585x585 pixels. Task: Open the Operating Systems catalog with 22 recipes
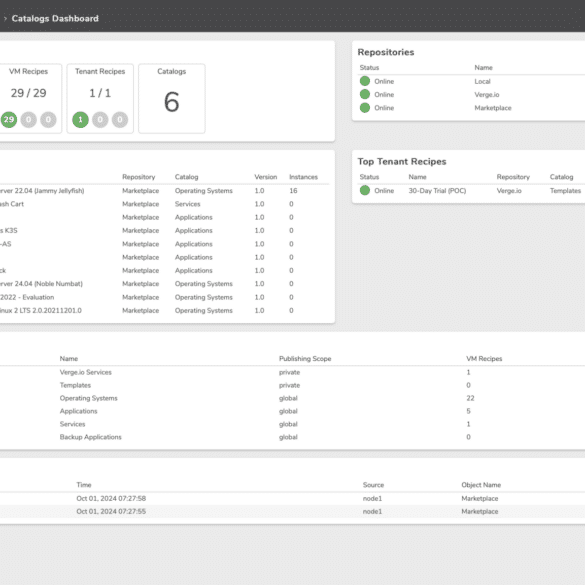click(88, 398)
